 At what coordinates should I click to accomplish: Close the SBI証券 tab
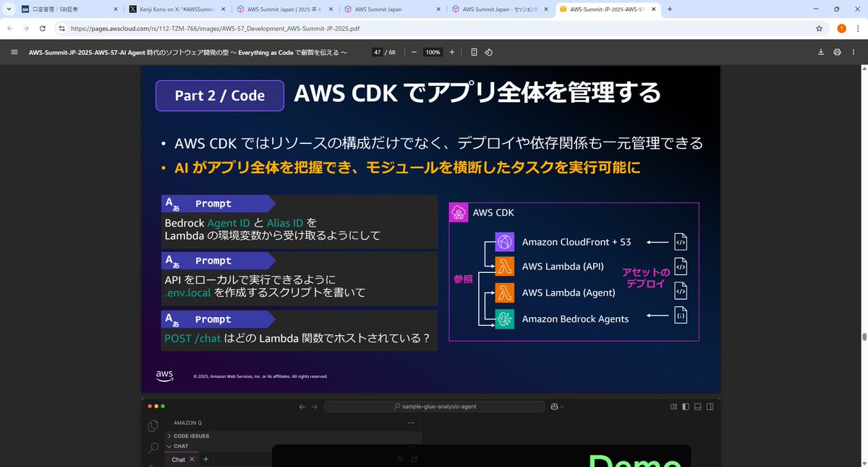tap(115, 9)
